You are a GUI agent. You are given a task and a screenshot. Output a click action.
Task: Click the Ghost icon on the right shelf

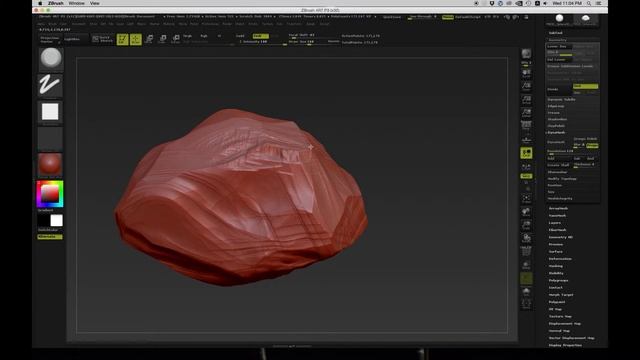coord(526,278)
